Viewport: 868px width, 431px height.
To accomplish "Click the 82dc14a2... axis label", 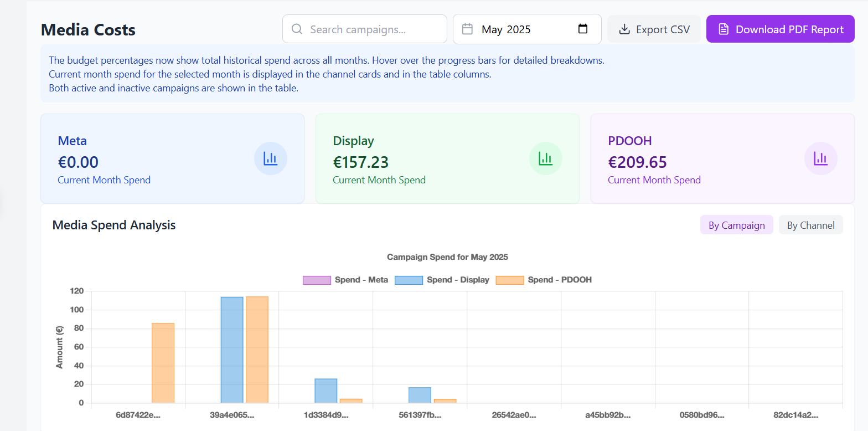I will [x=795, y=414].
